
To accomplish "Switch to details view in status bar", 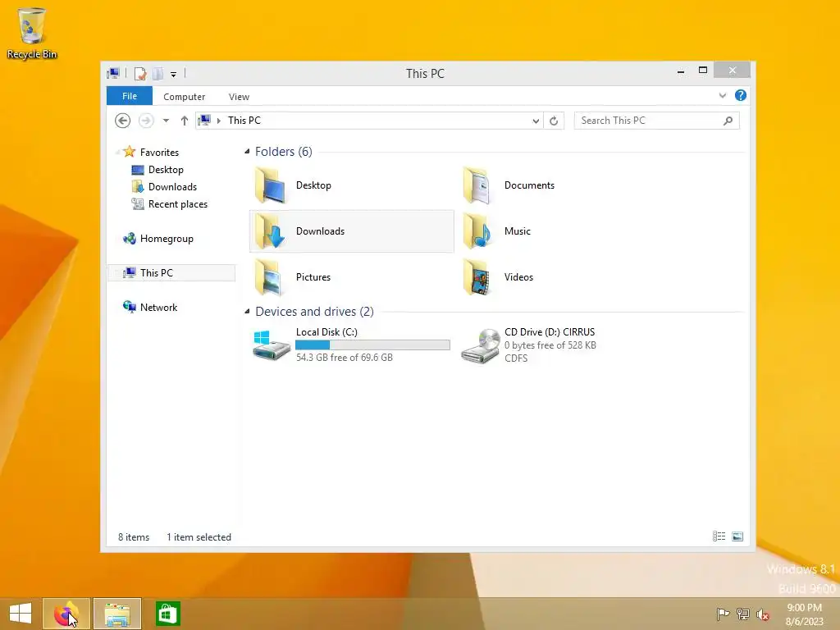I will pyautogui.click(x=719, y=536).
